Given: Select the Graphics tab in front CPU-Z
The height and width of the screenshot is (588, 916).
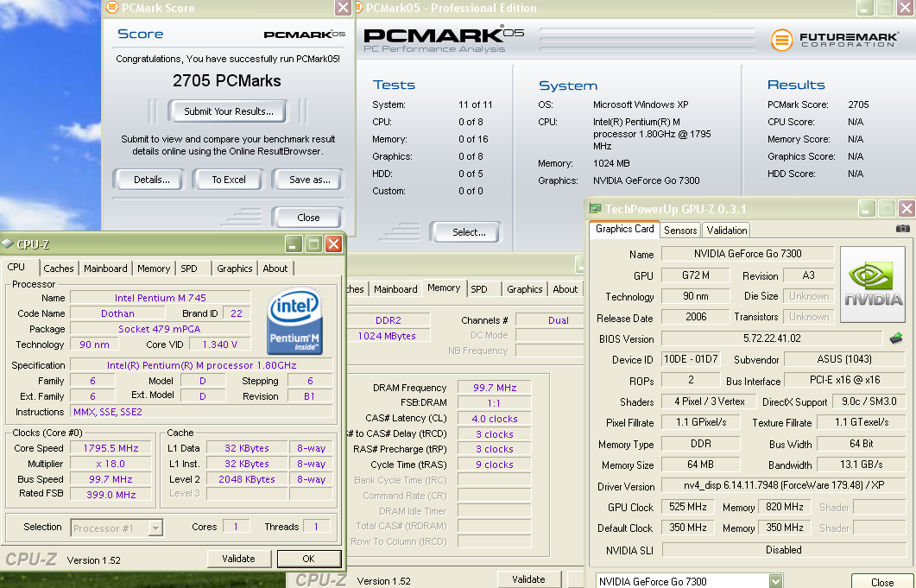Looking at the screenshot, I should [x=234, y=269].
